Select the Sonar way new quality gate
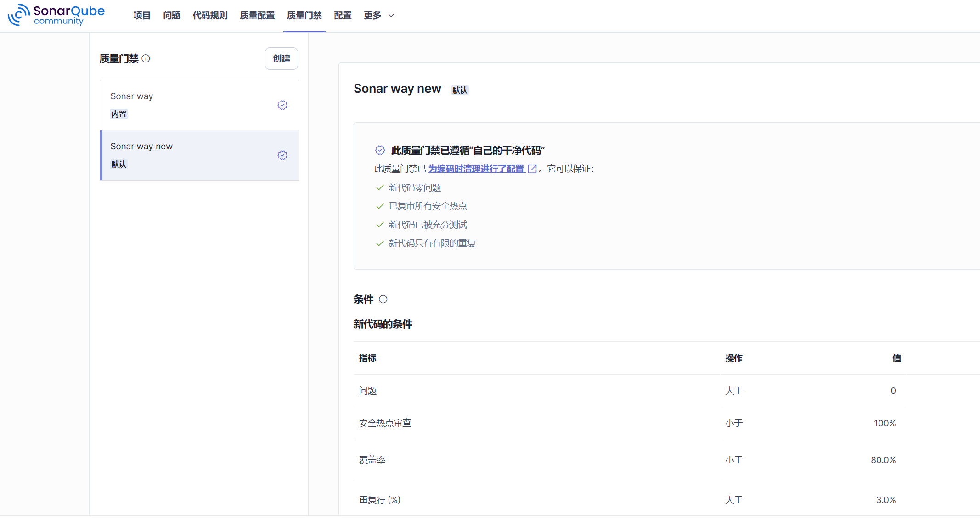Screen dimensions: 980x520 pos(199,155)
